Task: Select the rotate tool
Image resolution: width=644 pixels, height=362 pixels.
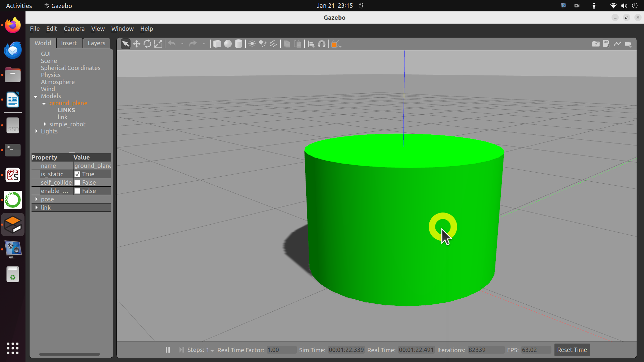Action: pyautogui.click(x=147, y=44)
